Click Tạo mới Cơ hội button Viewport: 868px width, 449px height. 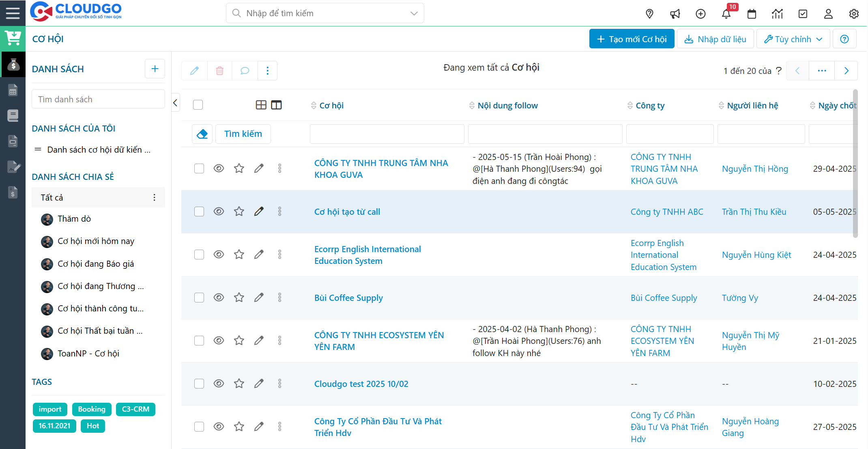[632, 39]
